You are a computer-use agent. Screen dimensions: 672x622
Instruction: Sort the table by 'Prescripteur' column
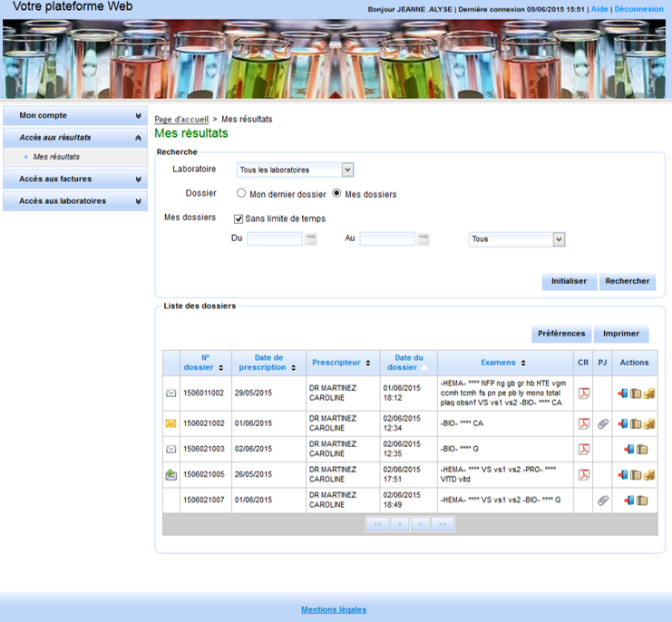[x=341, y=363]
